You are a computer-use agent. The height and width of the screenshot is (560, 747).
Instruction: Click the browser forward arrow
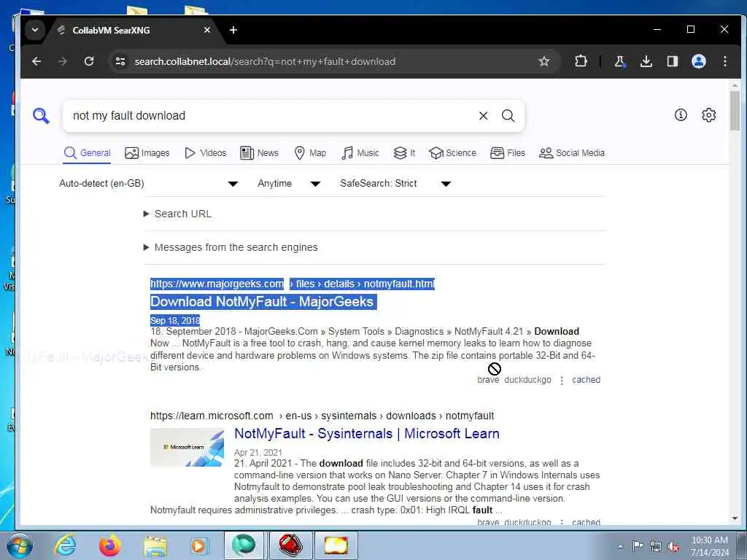(63, 61)
